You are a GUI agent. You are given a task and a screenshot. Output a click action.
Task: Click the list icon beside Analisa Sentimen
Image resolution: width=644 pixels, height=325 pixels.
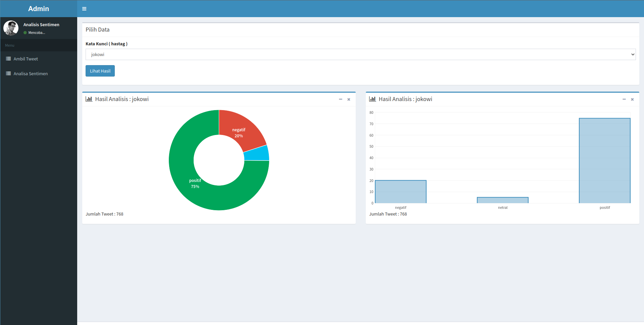tap(8, 74)
